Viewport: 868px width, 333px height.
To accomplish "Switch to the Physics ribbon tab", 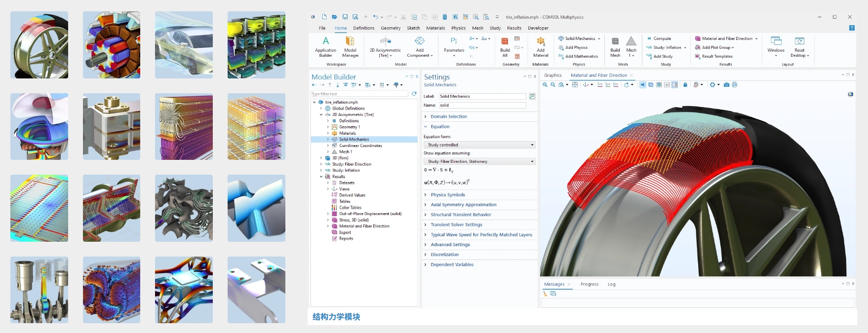I will (x=458, y=28).
